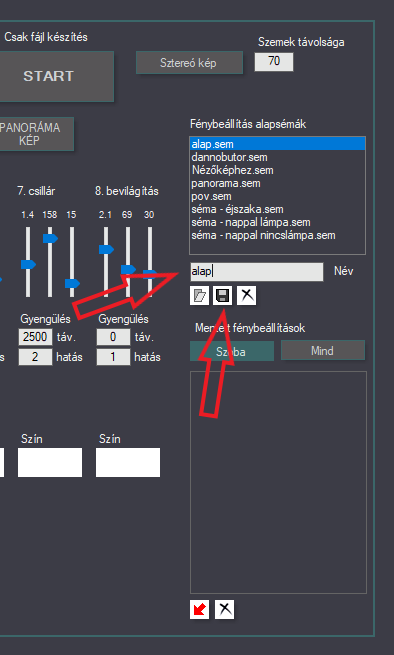Image resolution: width=394 pixels, height=655 pixels.
Task: Open the 7. csillár white Szín swatch
Action: (x=50, y=462)
